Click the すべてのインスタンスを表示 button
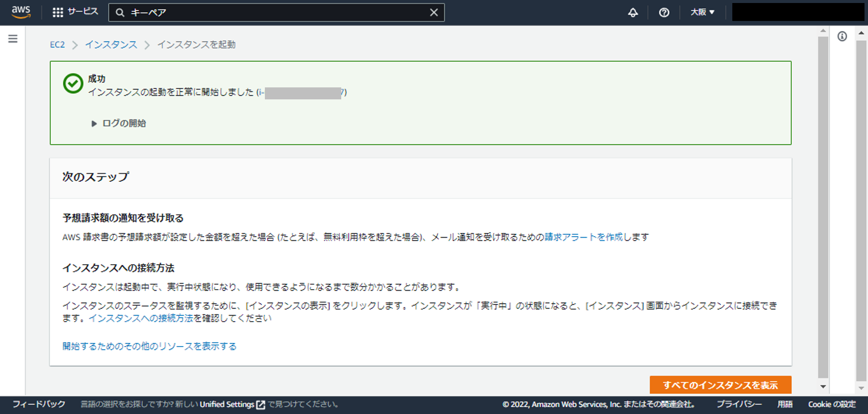This screenshot has height=414, width=868. coord(720,385)
